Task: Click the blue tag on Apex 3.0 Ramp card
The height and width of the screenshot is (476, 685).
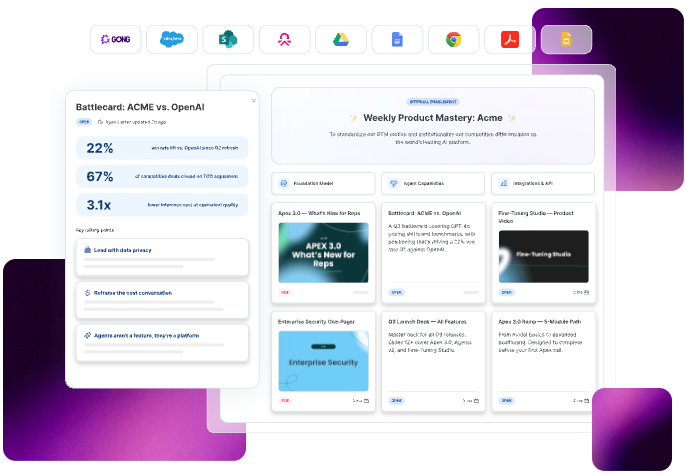Action: (x=507, y=400)
